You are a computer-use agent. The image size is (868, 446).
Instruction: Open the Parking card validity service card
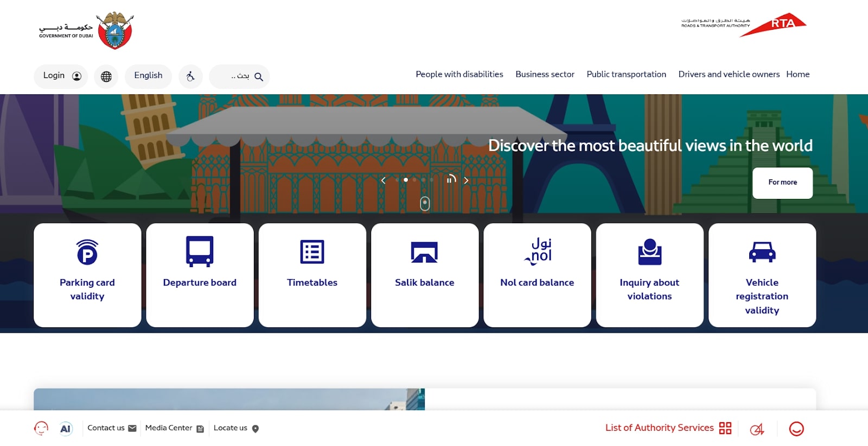87,275
